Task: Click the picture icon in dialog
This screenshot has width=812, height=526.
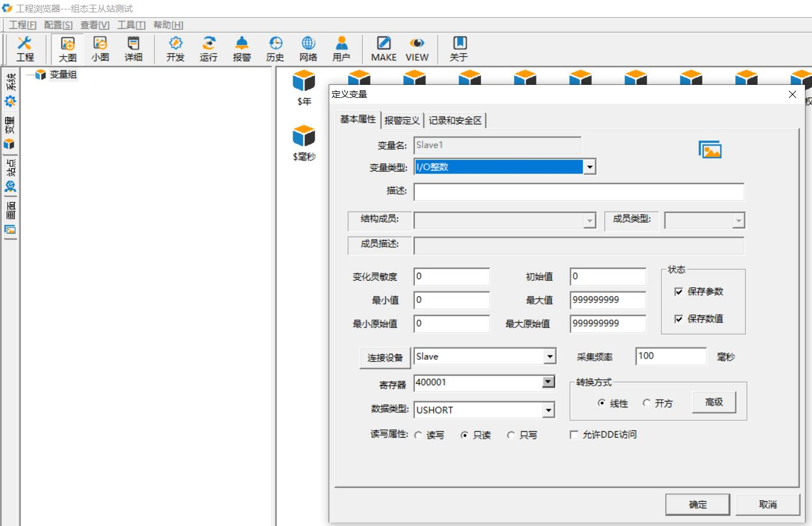Action: [710, 150]
